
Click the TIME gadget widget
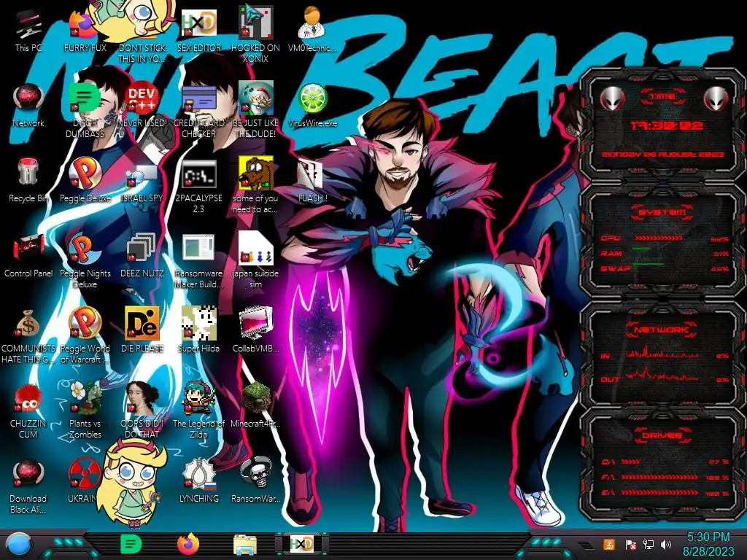(662, 125)
